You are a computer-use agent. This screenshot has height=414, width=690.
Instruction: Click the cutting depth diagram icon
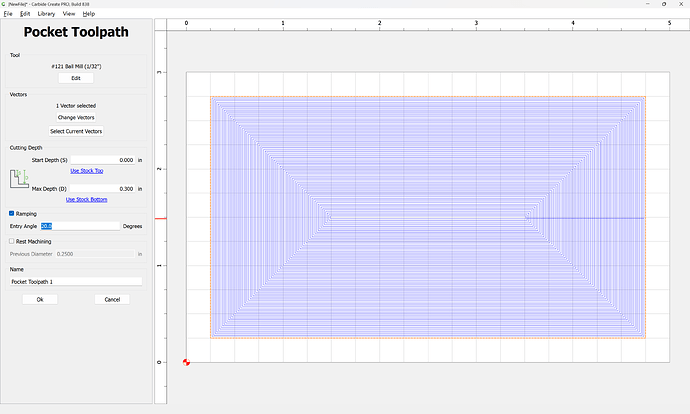coord(19,180)
